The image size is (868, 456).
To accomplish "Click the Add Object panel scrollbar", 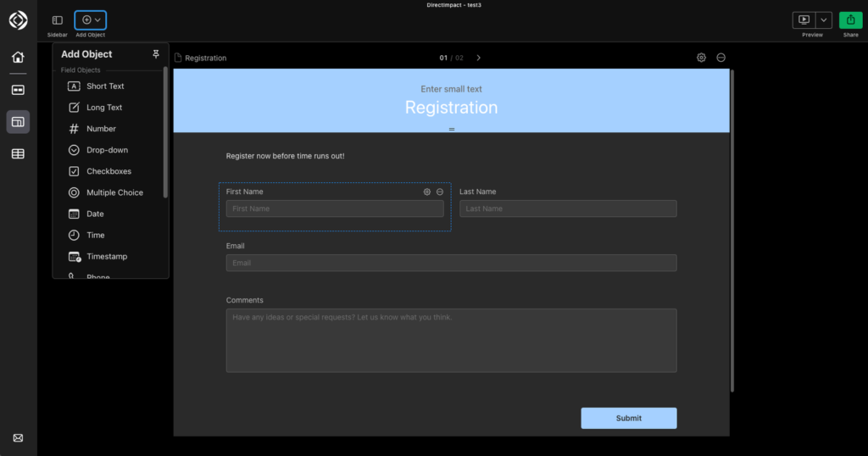I will pyautogui.click(x=165, y=132).
